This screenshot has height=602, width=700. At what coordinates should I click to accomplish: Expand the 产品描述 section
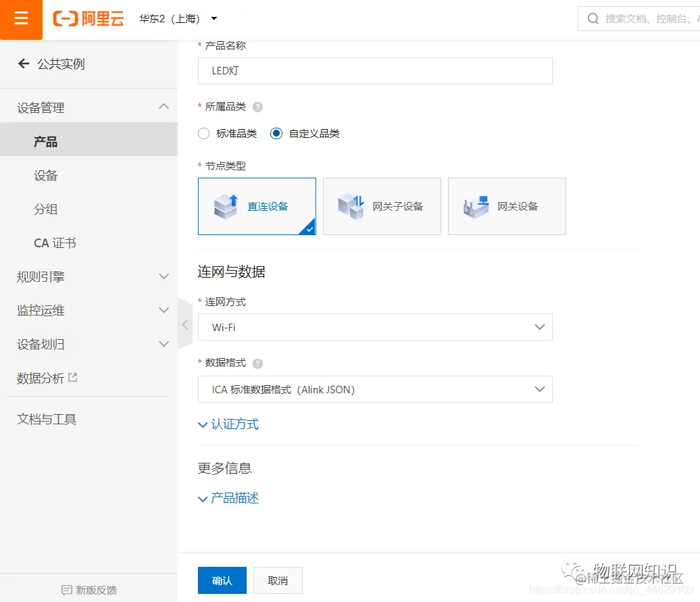tap(228, 498)
